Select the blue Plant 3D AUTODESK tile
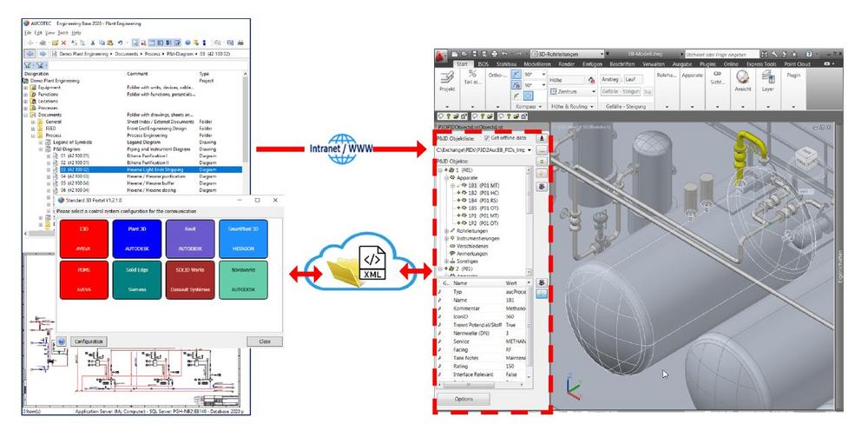 click(137, 239)
